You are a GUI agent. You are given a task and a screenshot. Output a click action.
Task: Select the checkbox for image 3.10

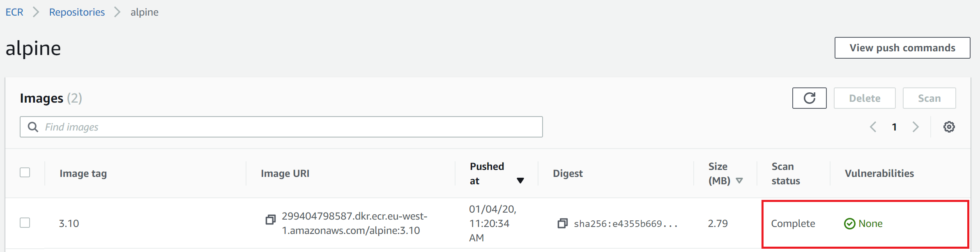(x=25, y=223)
